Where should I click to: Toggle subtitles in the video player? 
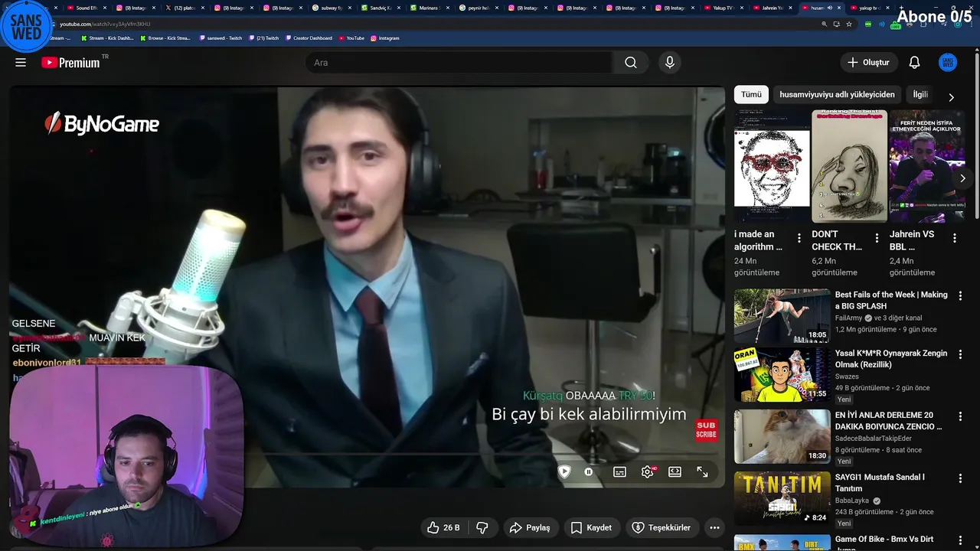[x=619, y=472]
